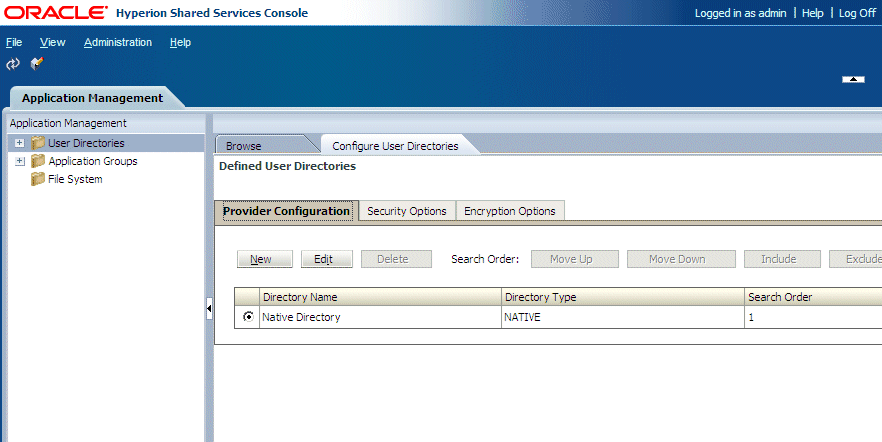This screenshot has height=442, width=882.
Task: Click the Directory Type column header
Action: click(623, 297)
